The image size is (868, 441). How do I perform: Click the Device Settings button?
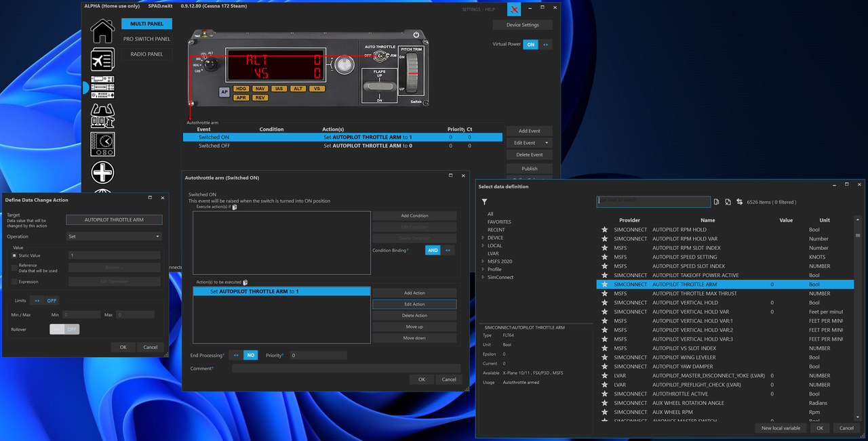[522, 25]
